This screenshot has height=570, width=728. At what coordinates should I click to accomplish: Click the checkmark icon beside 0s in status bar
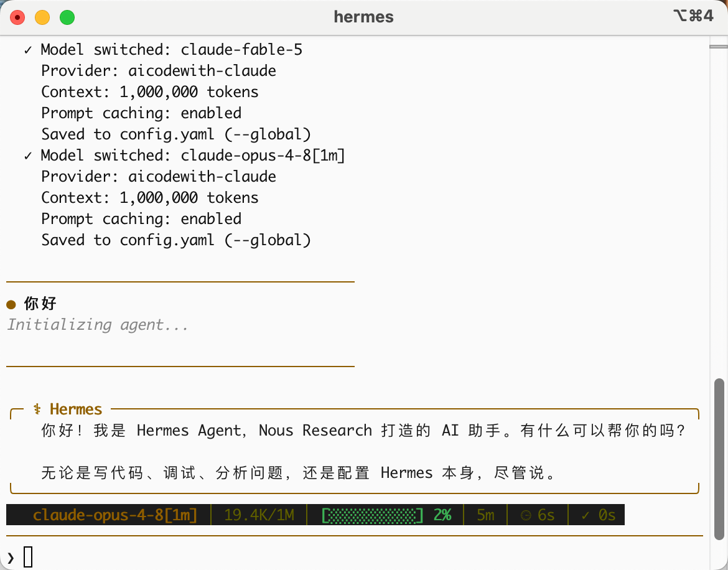[x=585, y=515]
